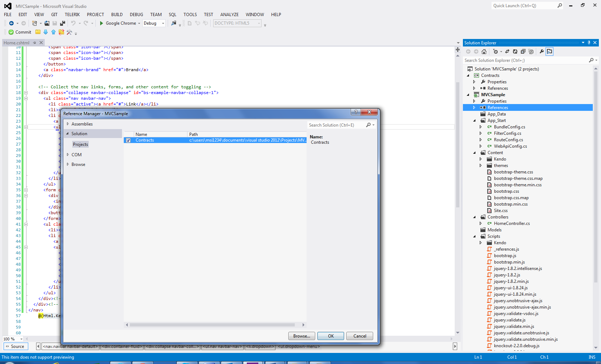
Task: Select the Home.cshtml document tab
Action: (16, 43)
